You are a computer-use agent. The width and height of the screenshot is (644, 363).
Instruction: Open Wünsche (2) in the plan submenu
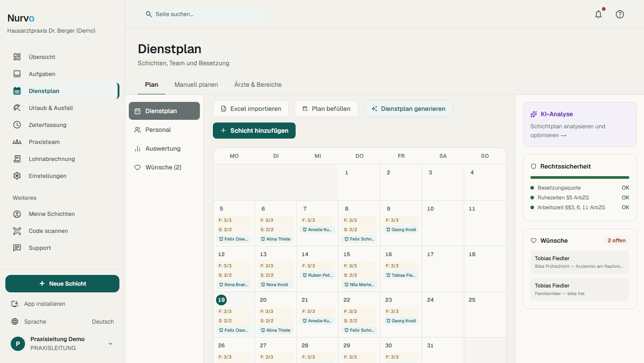pos(164,167)
